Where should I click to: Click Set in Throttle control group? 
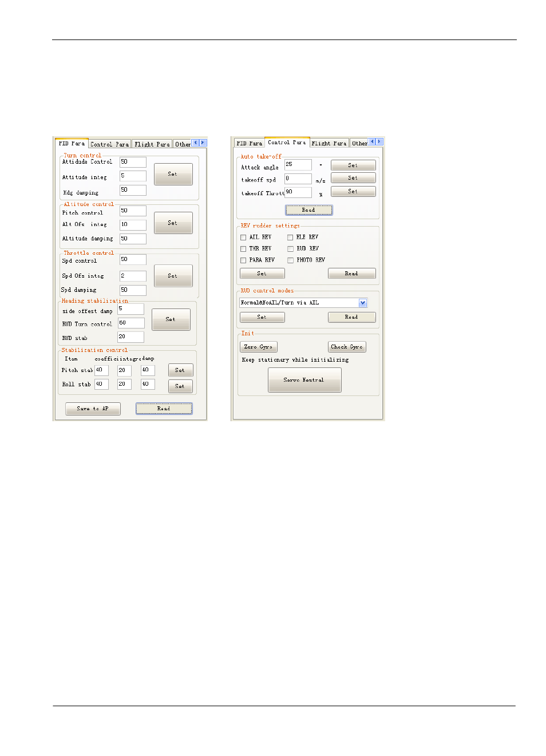pos(173,276)
